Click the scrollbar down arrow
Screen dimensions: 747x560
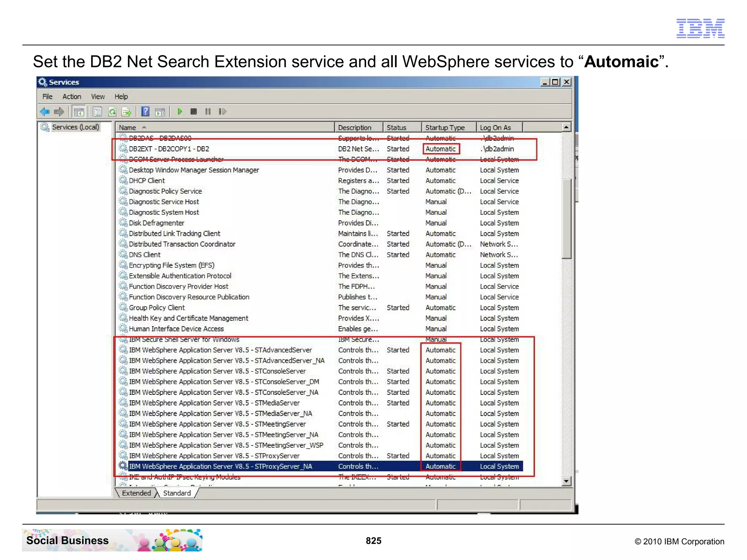coord(566,481)
